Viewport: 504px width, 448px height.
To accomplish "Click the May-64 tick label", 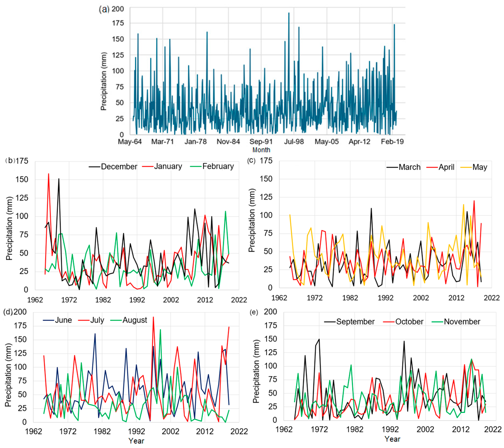I will (130, 141).
